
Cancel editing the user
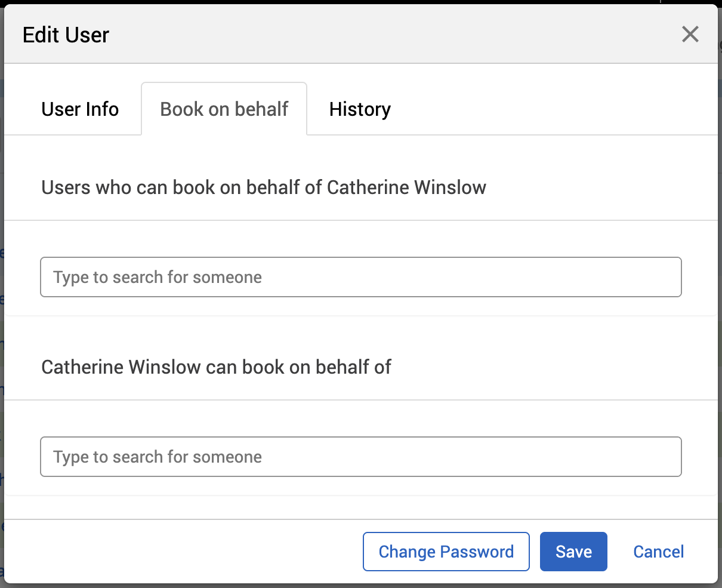659,552
